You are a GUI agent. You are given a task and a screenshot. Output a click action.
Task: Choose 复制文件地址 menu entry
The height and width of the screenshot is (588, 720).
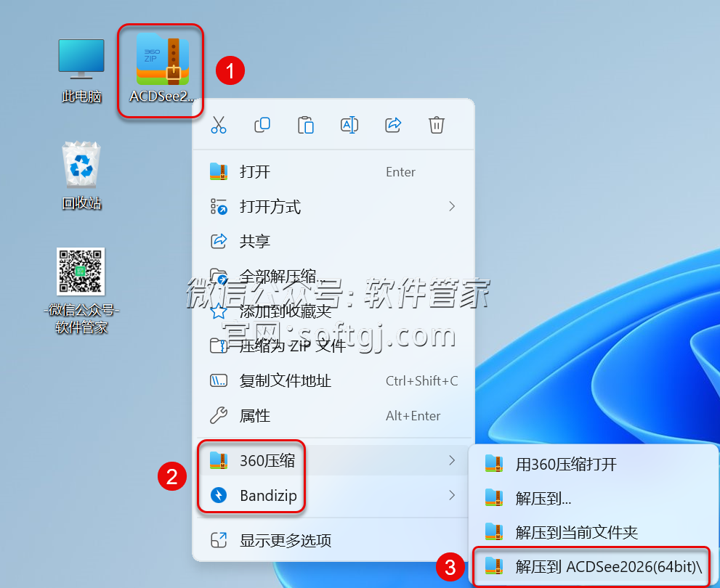(x=333, y=380)
